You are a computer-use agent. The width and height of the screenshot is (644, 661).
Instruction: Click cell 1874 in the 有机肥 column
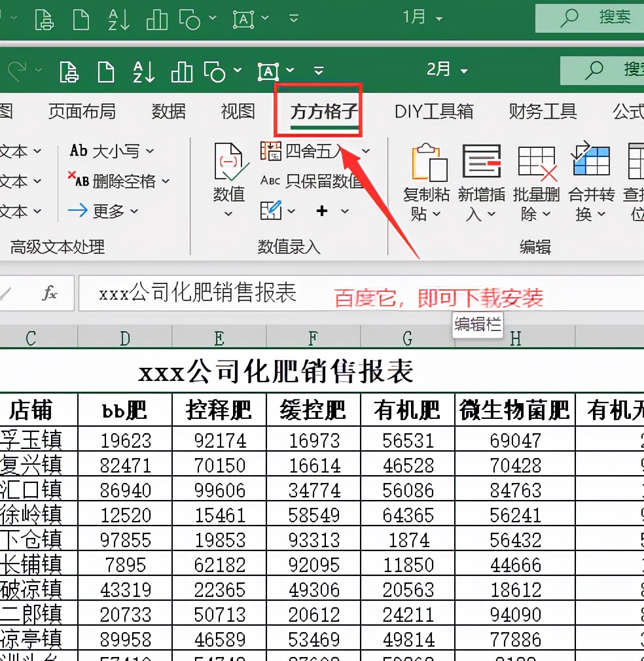tap(408, 539)
